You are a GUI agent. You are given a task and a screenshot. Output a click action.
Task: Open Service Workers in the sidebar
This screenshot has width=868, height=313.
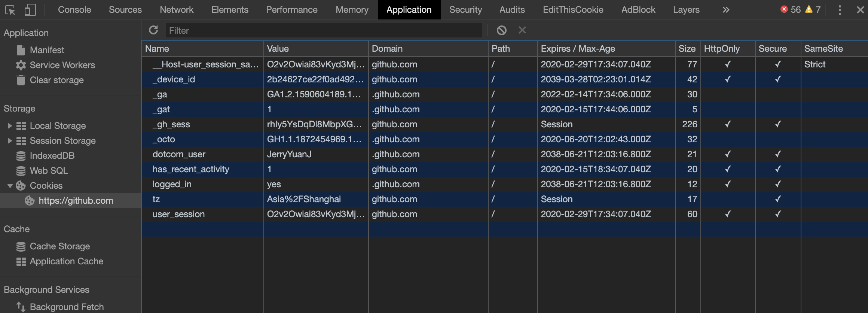(x=62, y=65)
